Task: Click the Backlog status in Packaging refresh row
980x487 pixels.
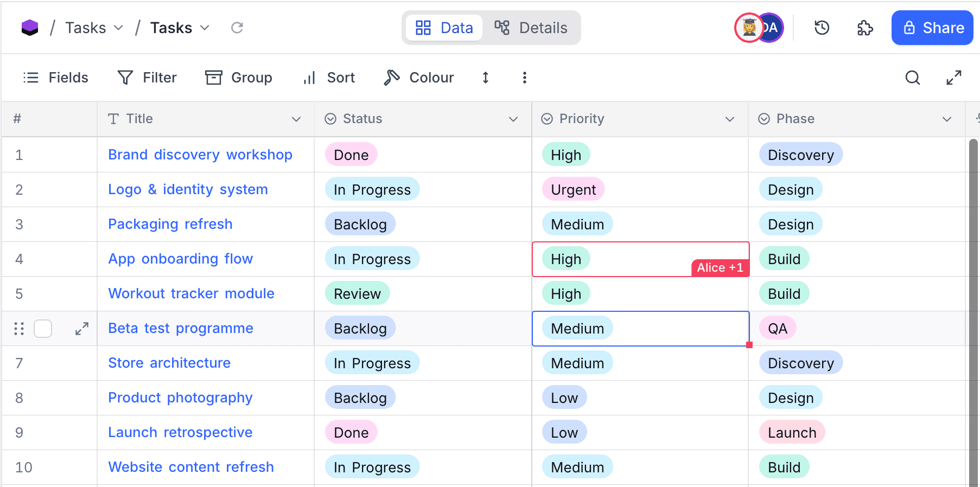Action: pos(360,224)
